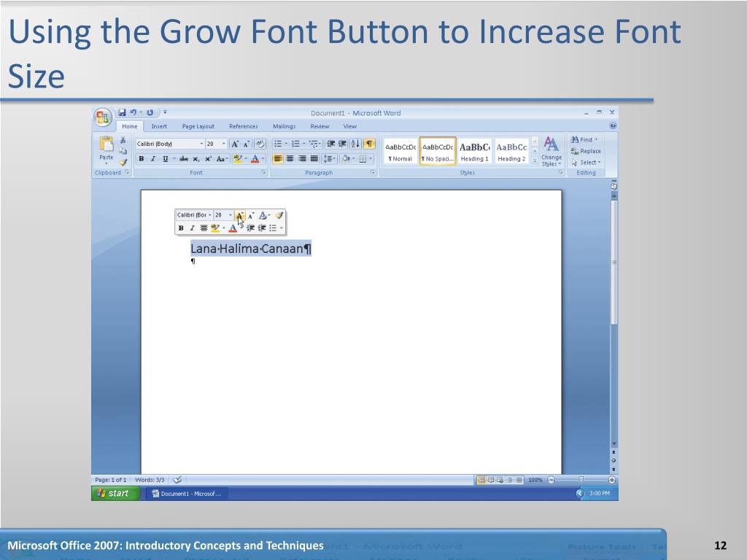The width and height of the screenshot is (747, 560).
Task: Click Document1 taskbar button
Action: (x=187, y=494)
